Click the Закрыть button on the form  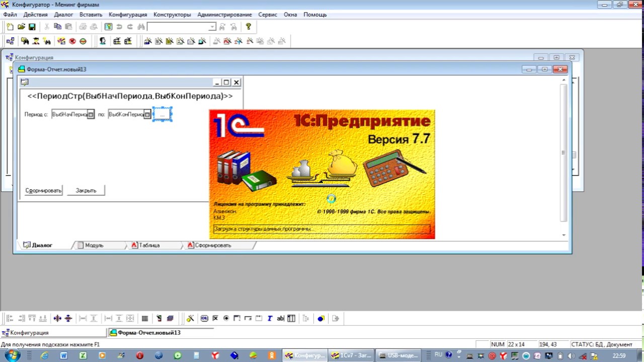(86, 191)
